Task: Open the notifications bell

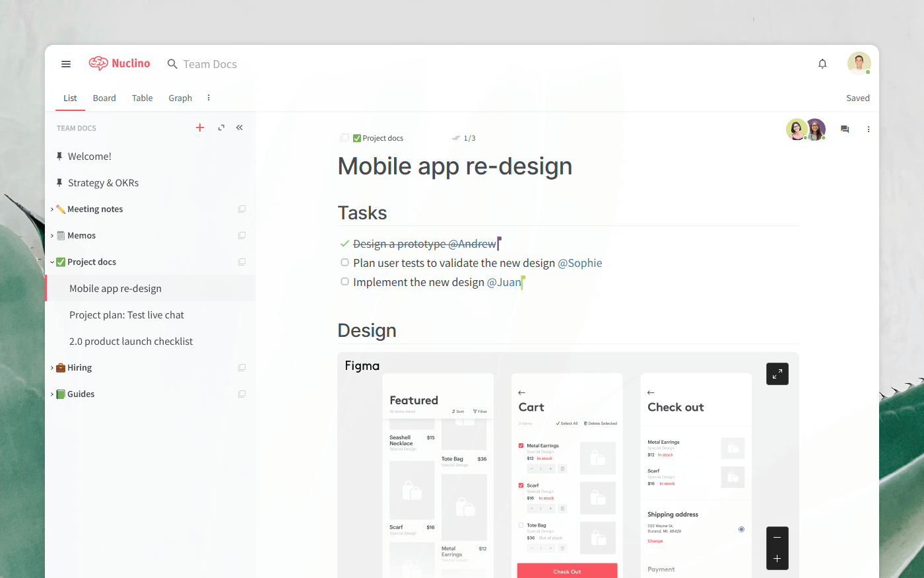Action: tap(822, 64)
